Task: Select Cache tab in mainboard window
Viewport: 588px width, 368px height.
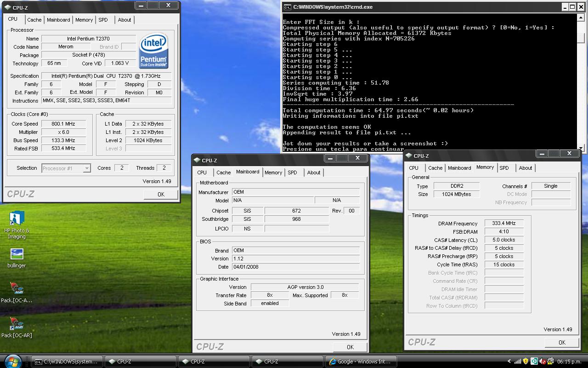Action: click(224, 172)
